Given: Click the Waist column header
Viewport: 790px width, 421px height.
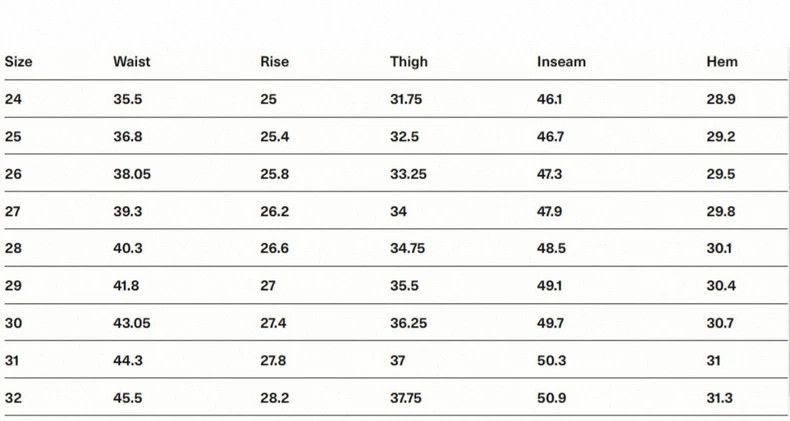Looking at the screenshot, I should click(131, 61).
